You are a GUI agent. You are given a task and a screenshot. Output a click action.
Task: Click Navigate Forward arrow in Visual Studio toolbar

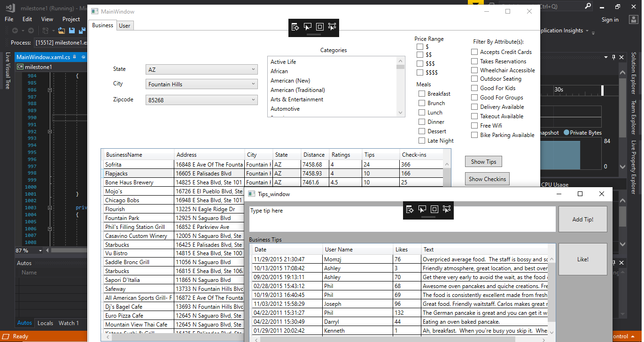click(x=31, y=30)
